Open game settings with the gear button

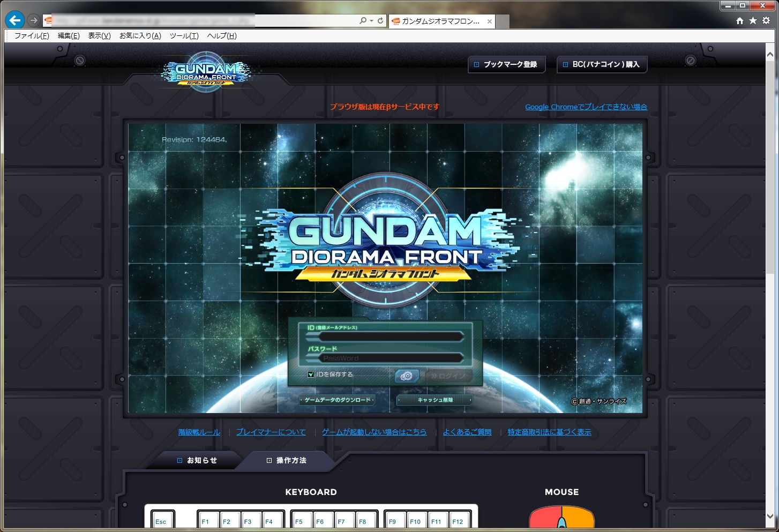[407, 376]
